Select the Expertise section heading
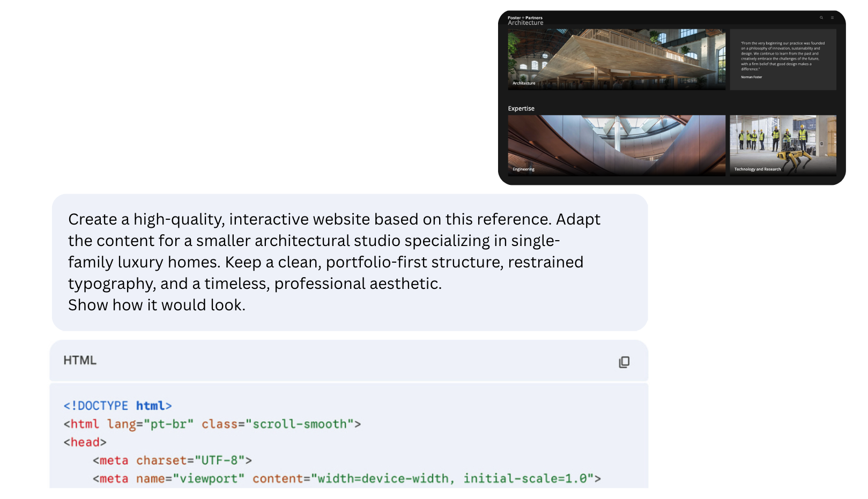 (521, 108)
